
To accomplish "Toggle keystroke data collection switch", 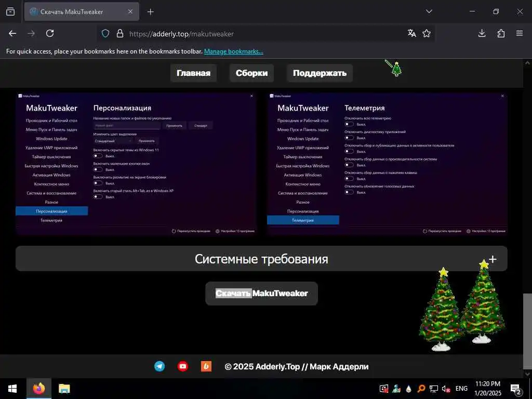I will [x=349, y=179].
